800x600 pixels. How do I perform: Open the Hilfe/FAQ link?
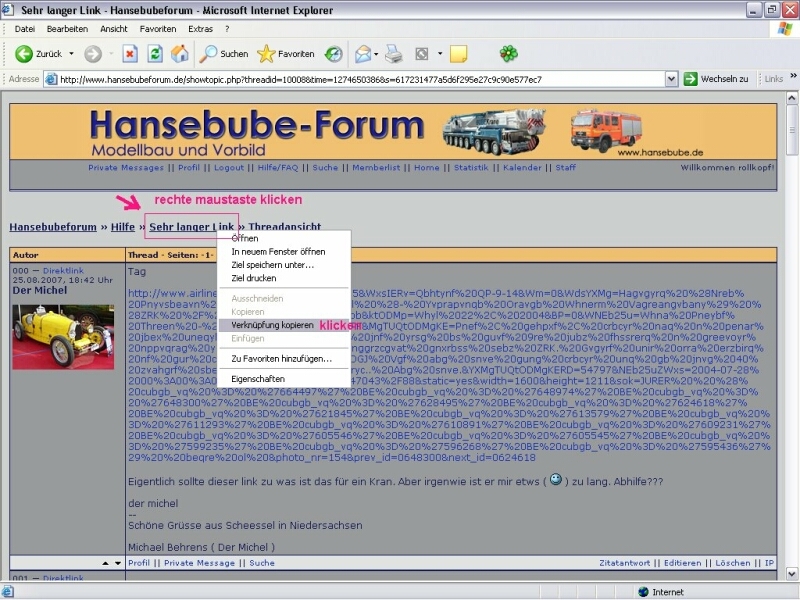click(x=278, y=167)
